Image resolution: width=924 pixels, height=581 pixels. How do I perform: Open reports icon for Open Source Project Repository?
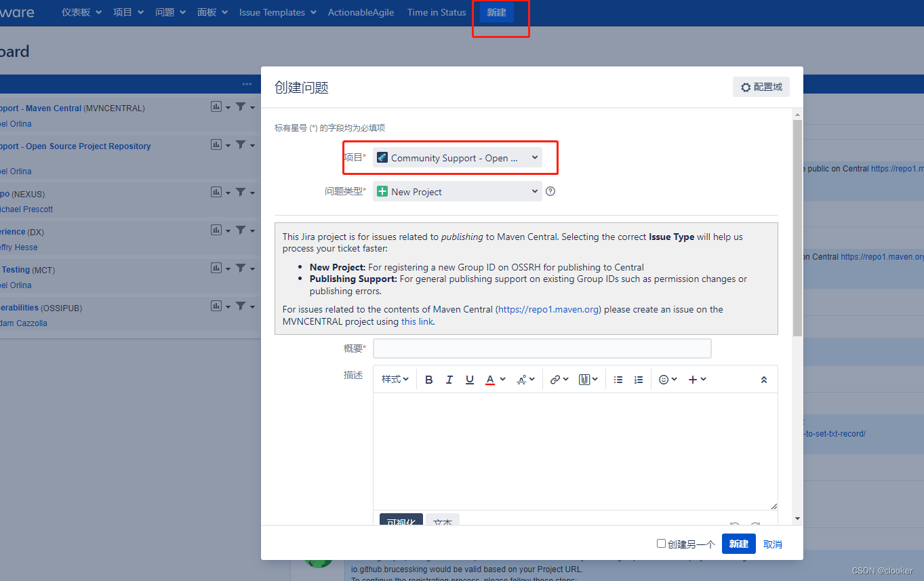216,144
